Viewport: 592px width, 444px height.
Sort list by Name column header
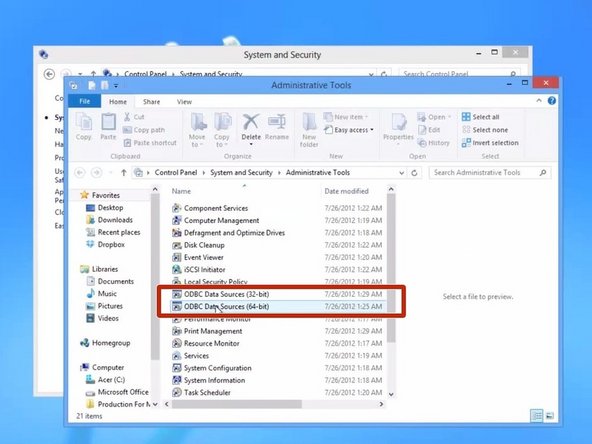point(181,191)
